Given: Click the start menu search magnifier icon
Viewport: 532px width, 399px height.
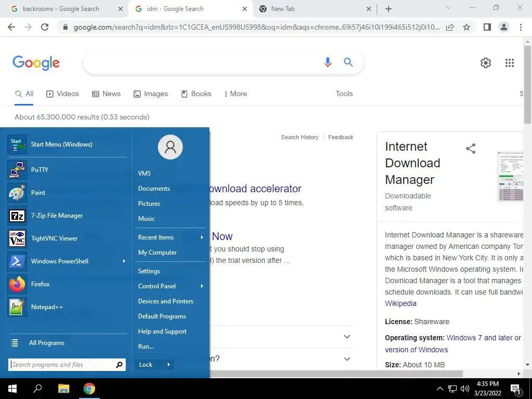Looking at the screenshot, I should pos(119,365).
